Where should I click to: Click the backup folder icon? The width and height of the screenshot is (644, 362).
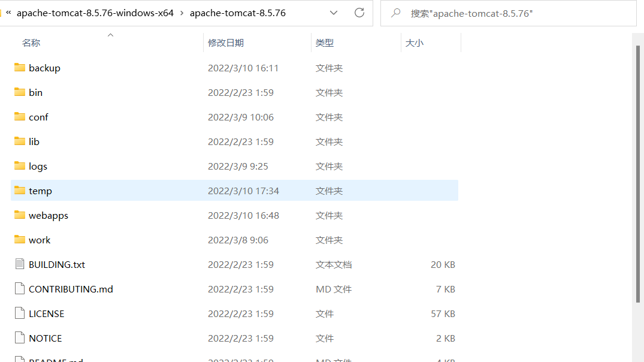(x=20, y=67)
